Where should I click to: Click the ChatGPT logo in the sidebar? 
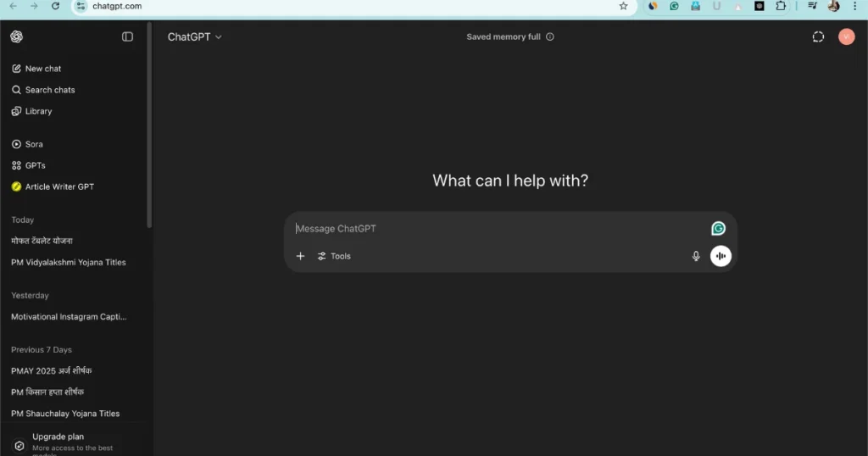(x=17, y=36)
